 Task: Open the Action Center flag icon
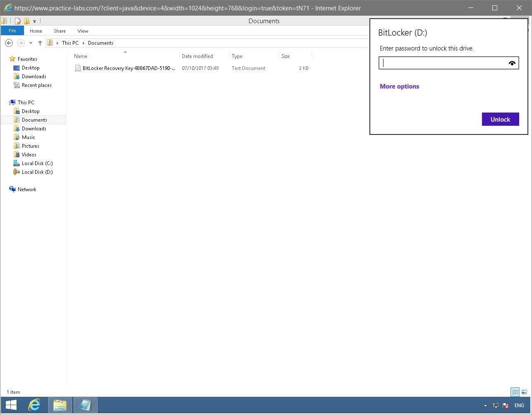point(506,406)
